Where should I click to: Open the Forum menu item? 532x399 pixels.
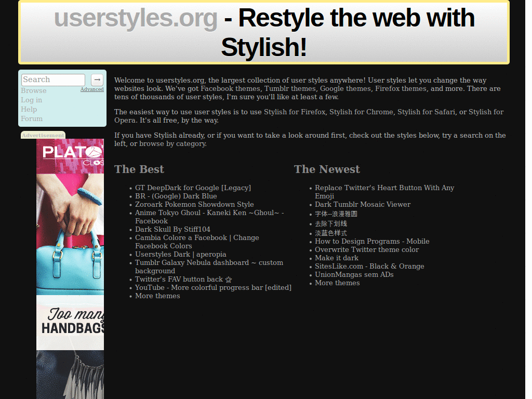click(x=32, y=119)
